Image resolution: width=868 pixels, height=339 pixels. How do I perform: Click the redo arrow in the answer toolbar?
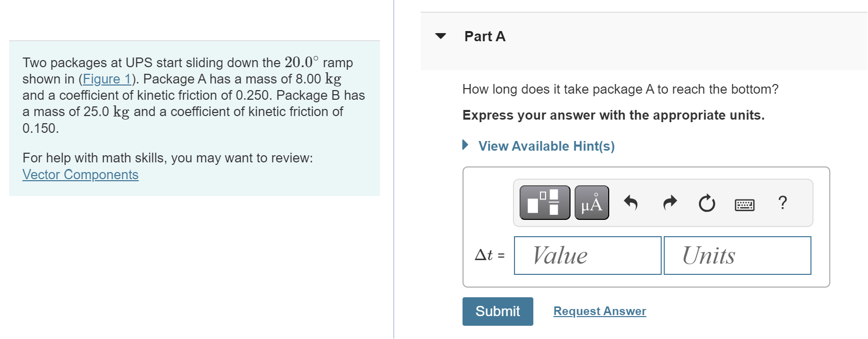[x=669, y=202]
